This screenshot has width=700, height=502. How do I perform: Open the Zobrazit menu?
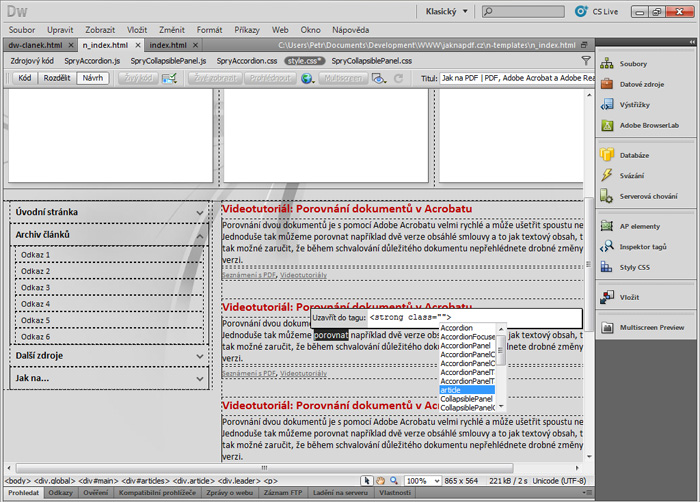point(100,30)
